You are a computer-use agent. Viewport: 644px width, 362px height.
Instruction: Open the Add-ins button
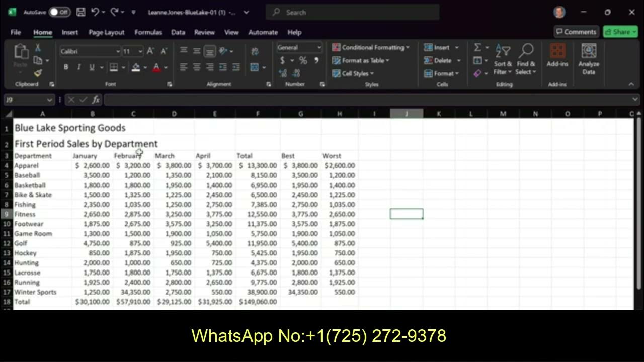pos(557,56)
